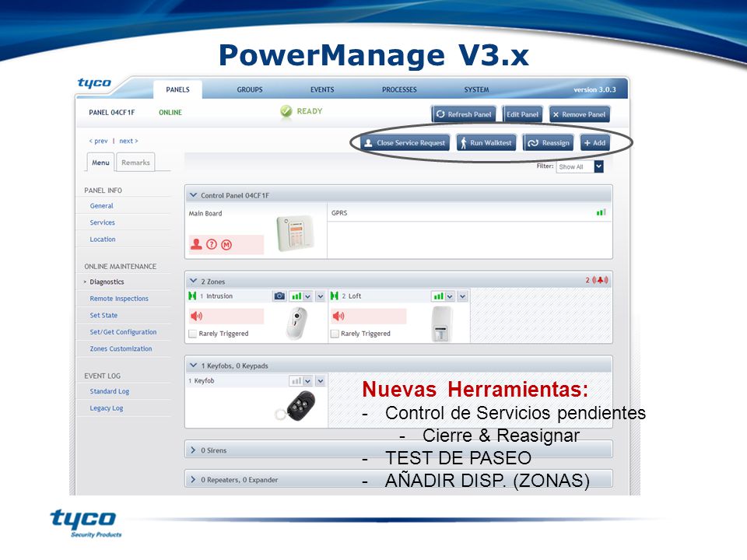Switch to the PROCESSES tab
747x560 pixels.
399,89
